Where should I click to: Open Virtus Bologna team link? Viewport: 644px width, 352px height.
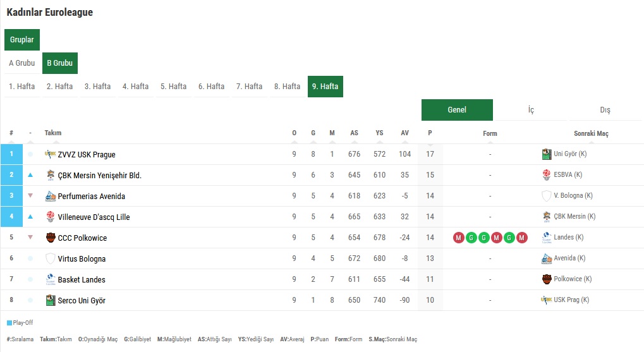click(x=82, y=258)
